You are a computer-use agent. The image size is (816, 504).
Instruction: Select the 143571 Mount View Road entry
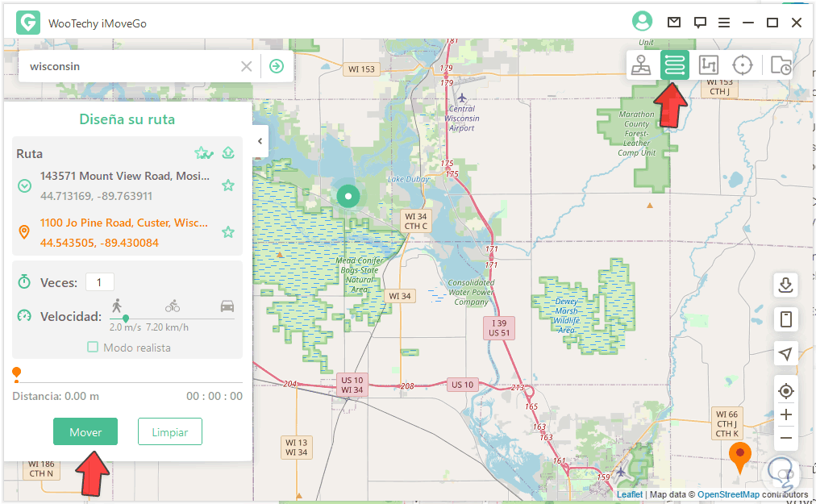tap(125, 186)
